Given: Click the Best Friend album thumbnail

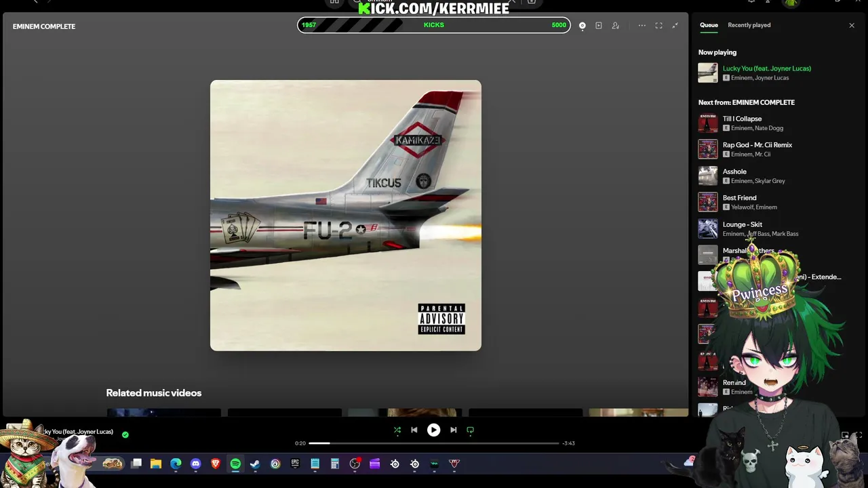Looking at the screenshot, I should click(x=708, y=202).
